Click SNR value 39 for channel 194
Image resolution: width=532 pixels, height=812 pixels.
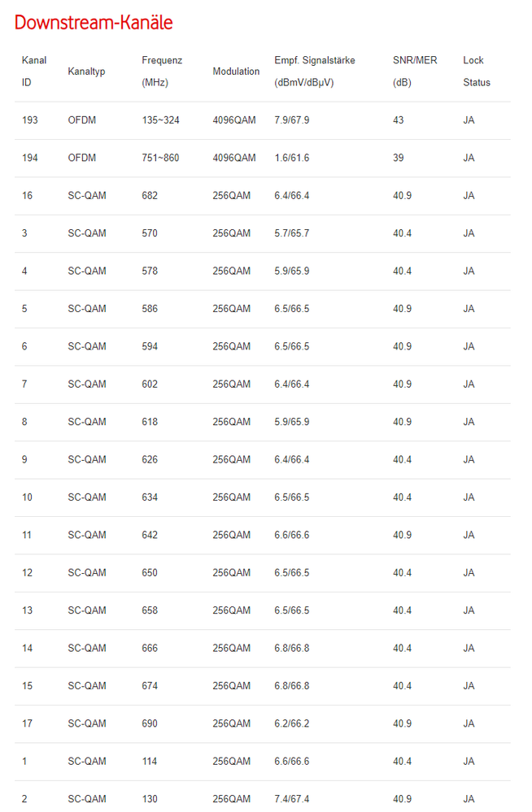399,158
